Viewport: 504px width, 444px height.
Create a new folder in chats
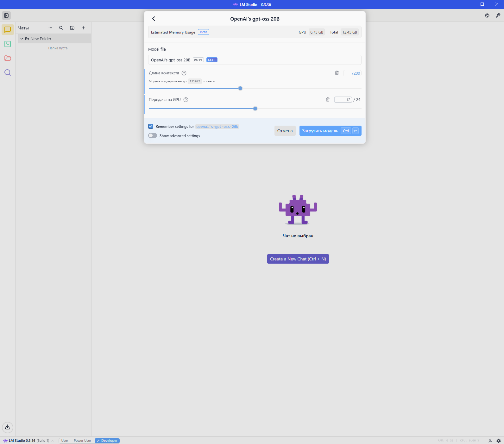point(72,28)
